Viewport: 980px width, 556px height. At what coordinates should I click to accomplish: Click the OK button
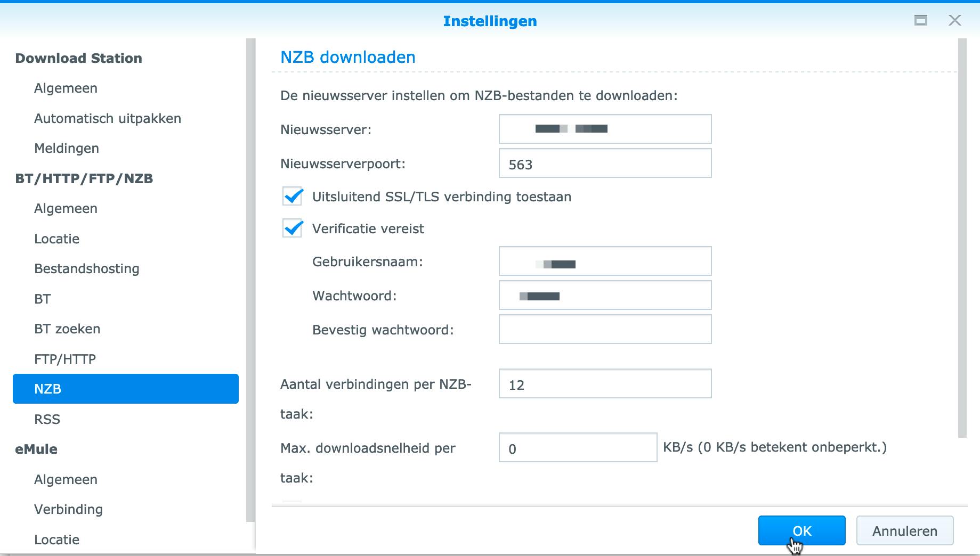801,530
